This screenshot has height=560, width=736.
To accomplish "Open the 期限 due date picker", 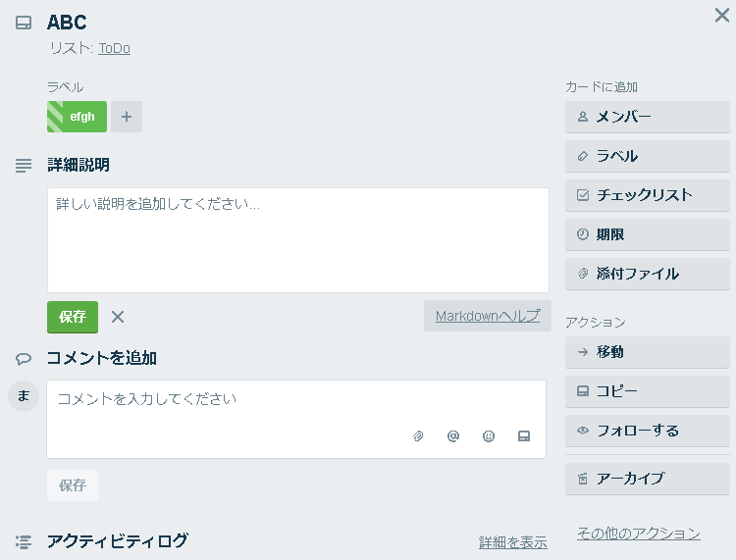I will point(647,234).
